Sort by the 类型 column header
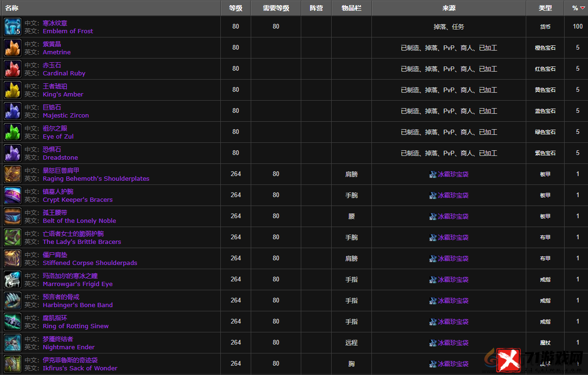Viewport: 588px width, 375px height. tap(545, 8)
